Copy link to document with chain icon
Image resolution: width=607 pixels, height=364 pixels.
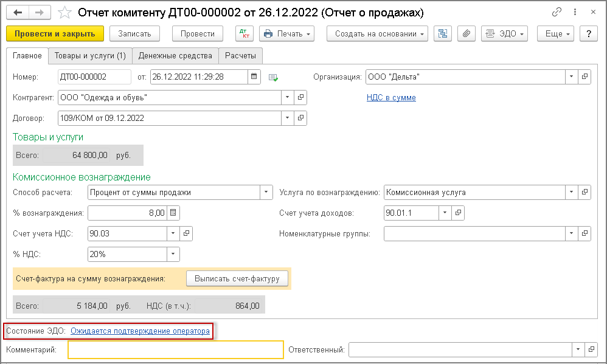click(x=557, y=12)
